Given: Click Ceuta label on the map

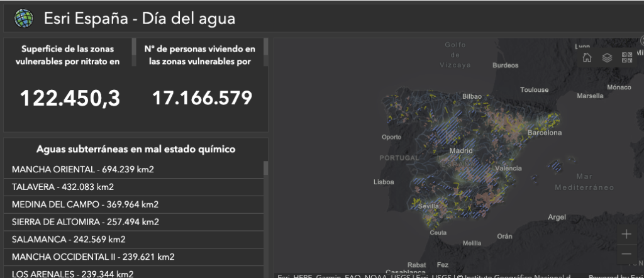Looking at the screenshot, I should tap(438, 233).
